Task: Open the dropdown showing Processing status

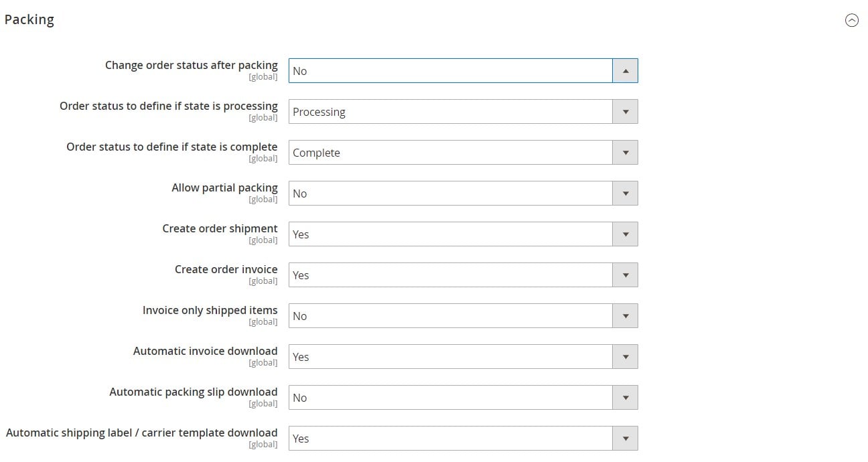Action: (463, 112)
